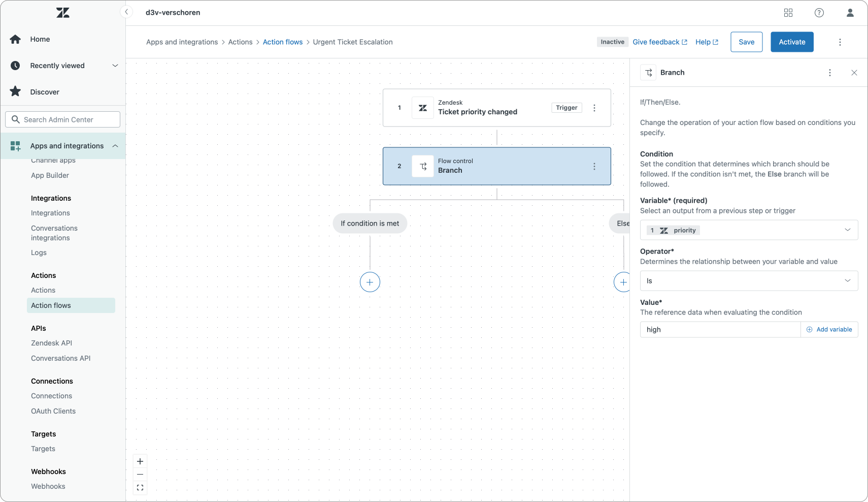Select Integrations submenu item

50,213
